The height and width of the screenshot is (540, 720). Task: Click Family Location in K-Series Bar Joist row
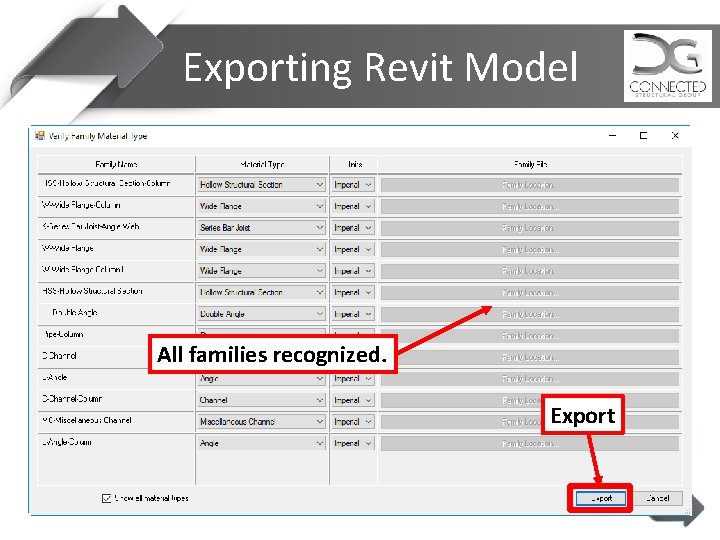pos(530,228)
